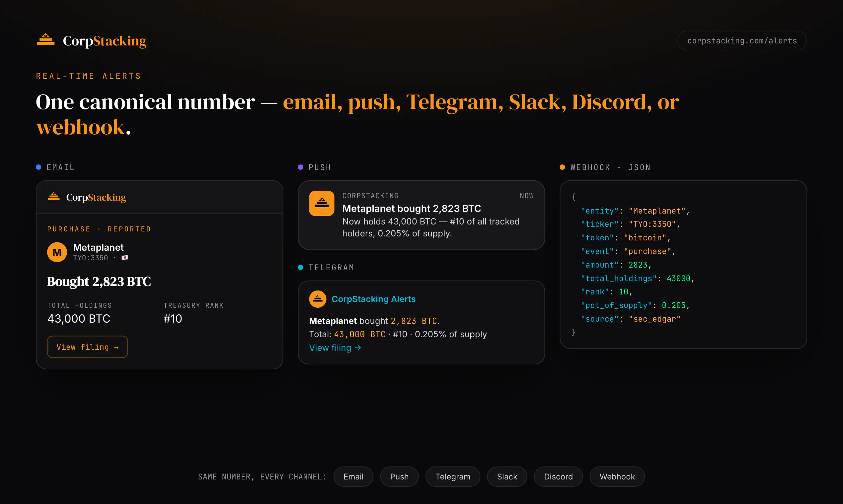Open the CorpStacking Alerts channel name

pyautogui.click(x=373, y=299)
